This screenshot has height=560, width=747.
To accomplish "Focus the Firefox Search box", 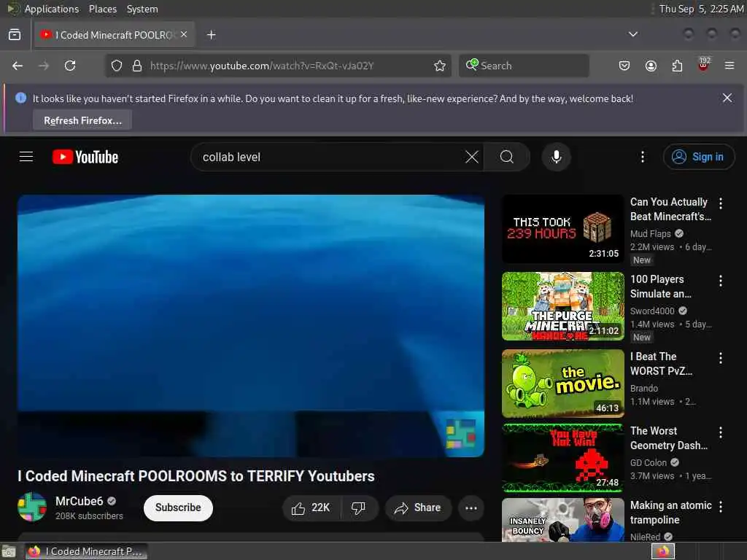I will pos(524,66).
